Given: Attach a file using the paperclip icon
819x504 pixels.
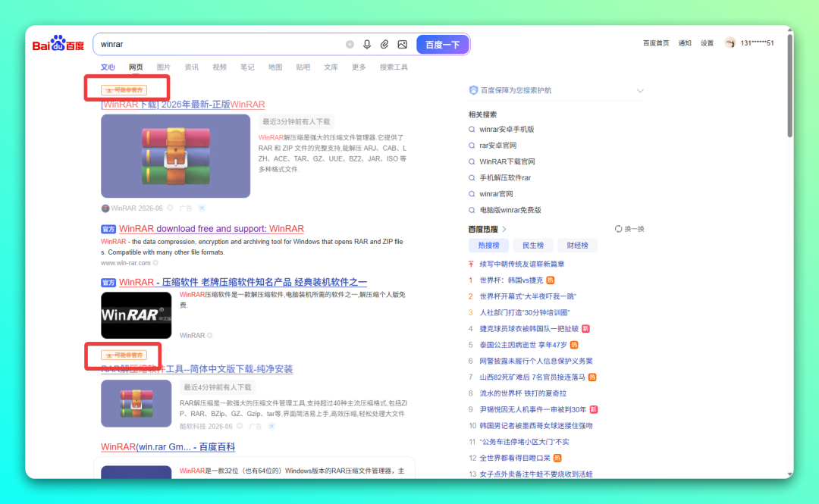Looking at the screenshot, I should pyautogui.click(x=384, y=45).
